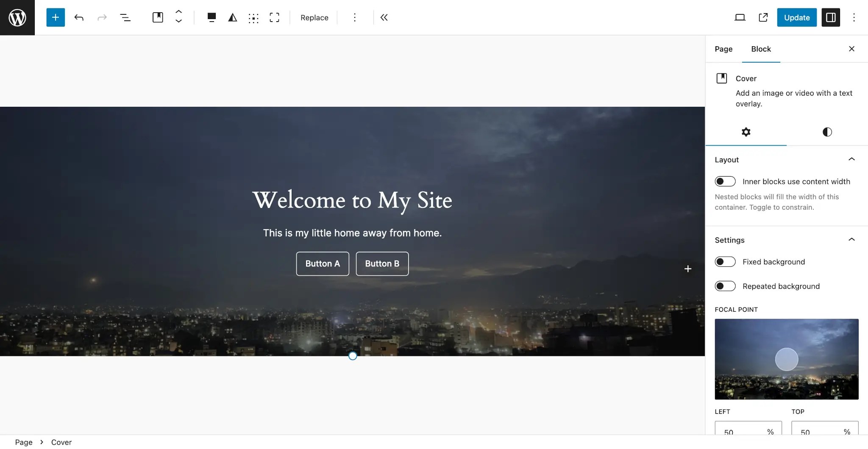This screenshot has width=868, height=449.
Task: Collapse the Layout section
Action: pos(852,159)
